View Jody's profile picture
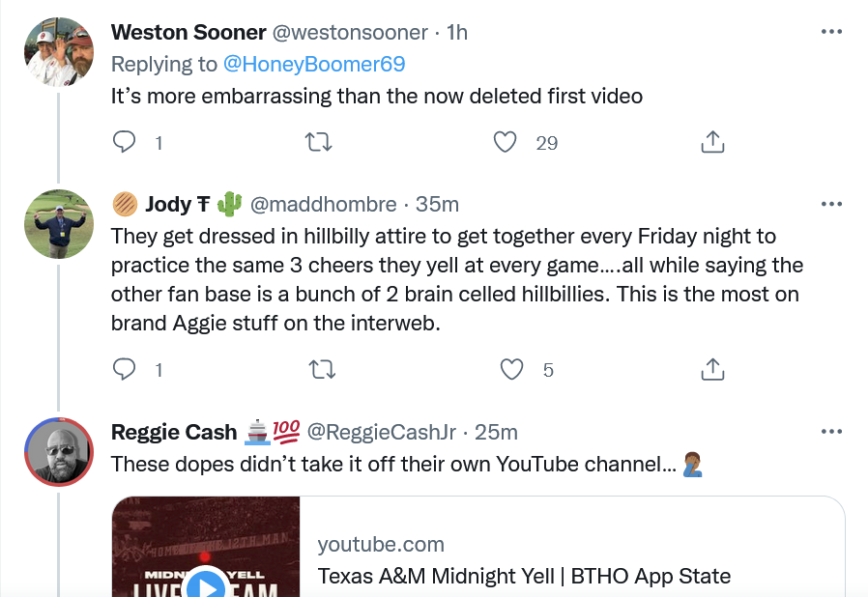The image size is (868, 597). point(58,224)
